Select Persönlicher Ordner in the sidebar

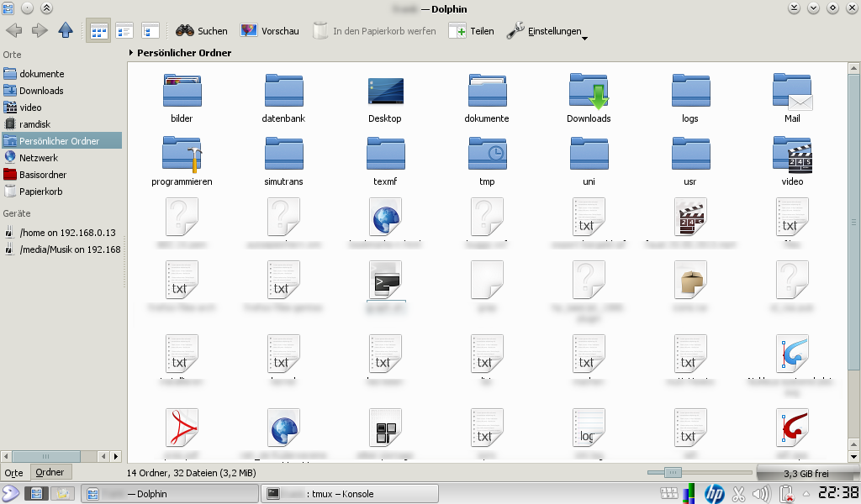61,141
